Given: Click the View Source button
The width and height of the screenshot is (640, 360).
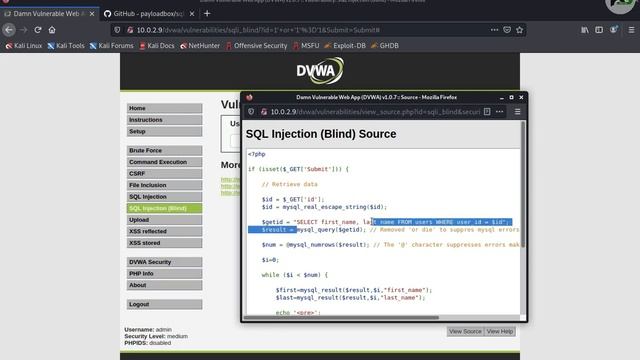Looking at the screenshot, I should tap(465, 331).
